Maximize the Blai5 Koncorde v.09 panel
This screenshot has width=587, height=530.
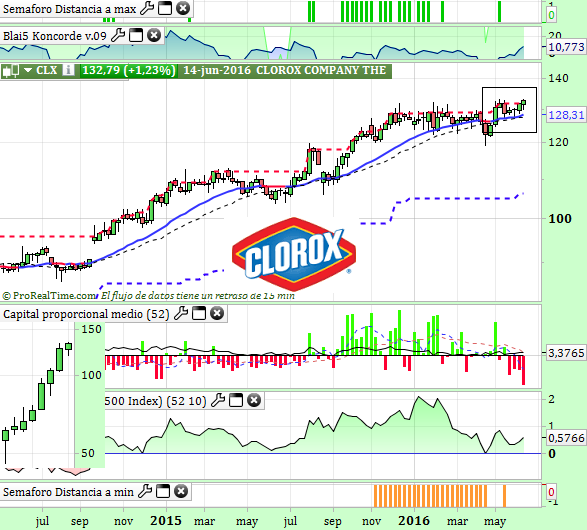click(136, 36)
